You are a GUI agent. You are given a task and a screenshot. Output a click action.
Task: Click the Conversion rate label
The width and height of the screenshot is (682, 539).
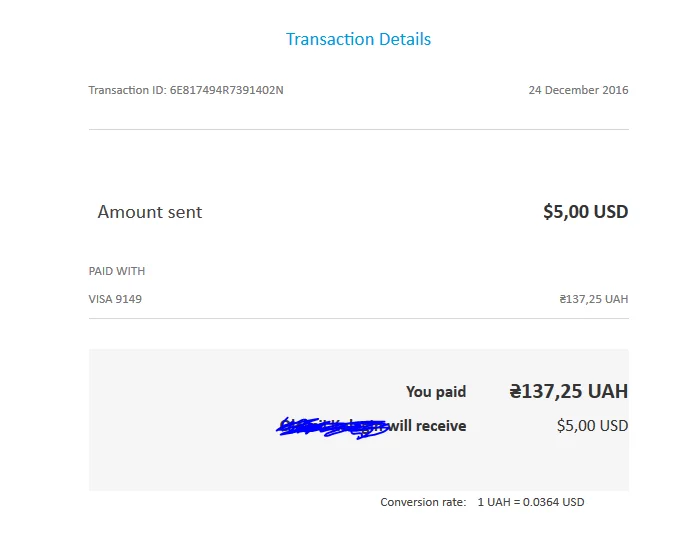pos(423,502)
